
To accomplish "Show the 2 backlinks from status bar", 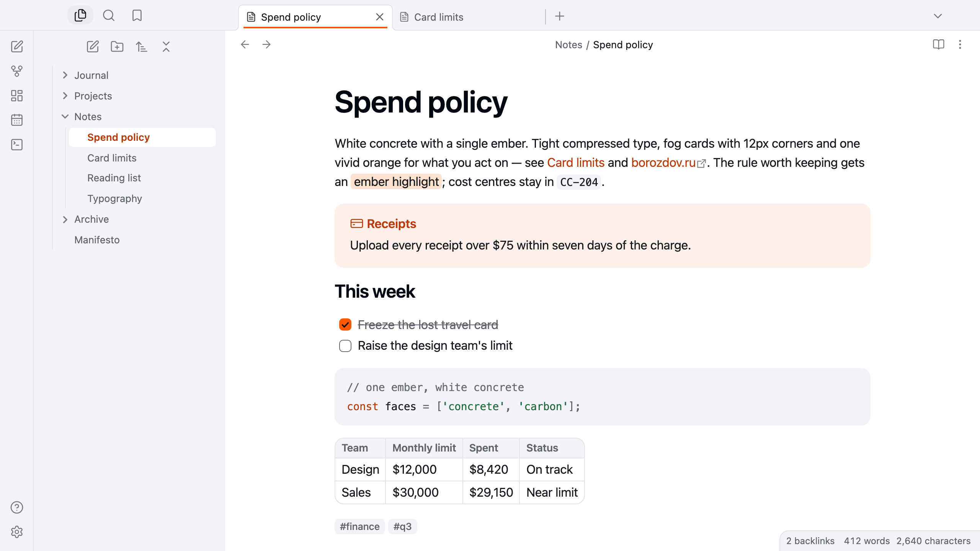I will (810, 541).
